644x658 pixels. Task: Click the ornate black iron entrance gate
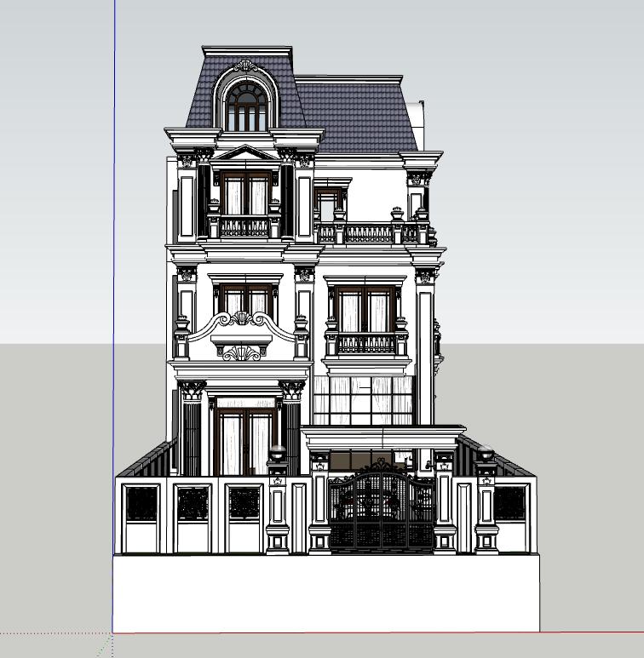[x=382, y=509]
